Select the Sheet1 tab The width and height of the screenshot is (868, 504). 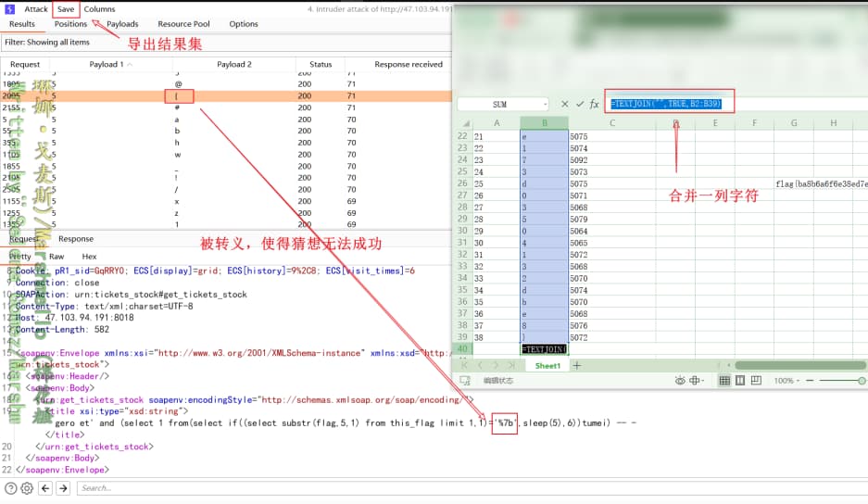coord(547,366)
